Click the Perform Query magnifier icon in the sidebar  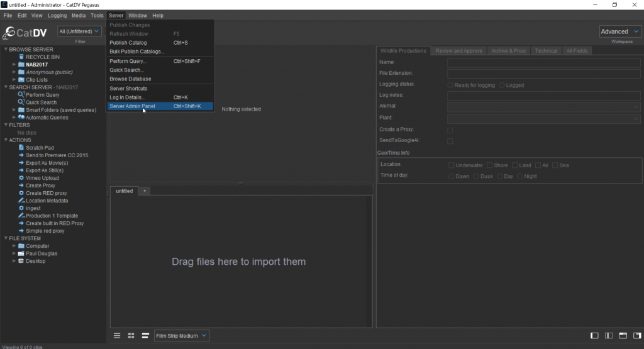pyautogui.click(x=21, y=95)
